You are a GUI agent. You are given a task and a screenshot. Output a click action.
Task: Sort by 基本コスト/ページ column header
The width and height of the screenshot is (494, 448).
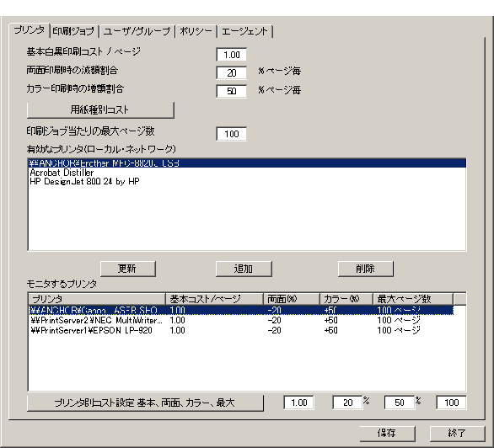click(x=214, y=299)
